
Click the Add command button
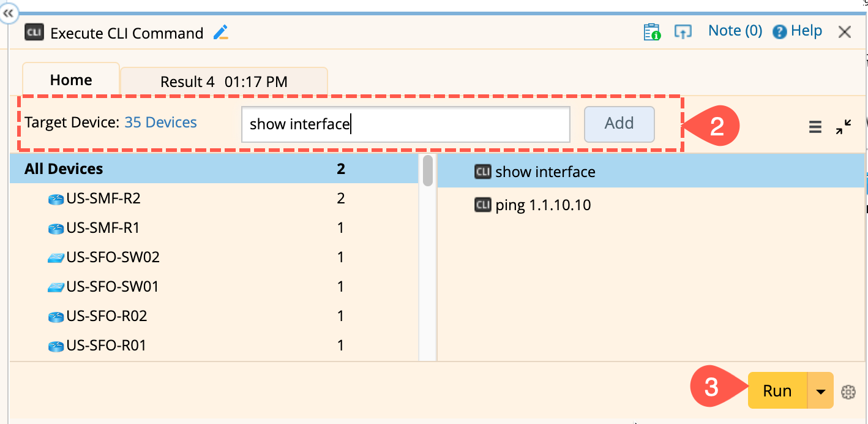click(x=619, y=124)
